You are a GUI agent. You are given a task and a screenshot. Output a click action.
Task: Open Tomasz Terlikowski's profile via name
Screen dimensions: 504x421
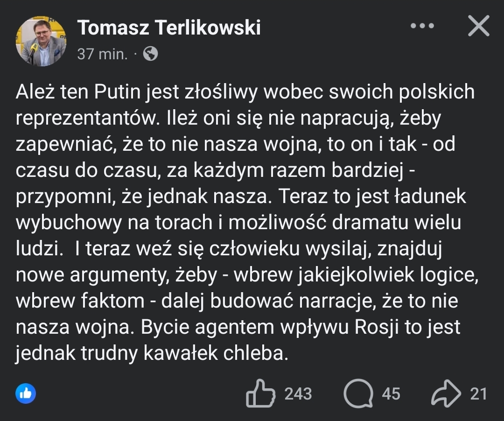168,28
